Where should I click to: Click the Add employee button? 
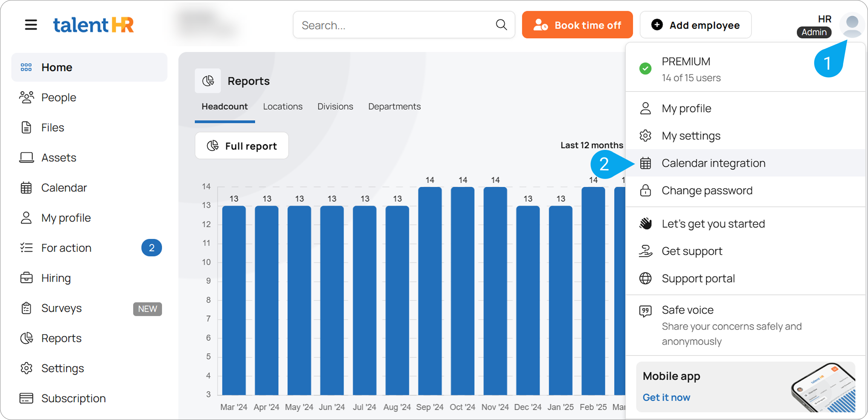(x=695, y=25)
